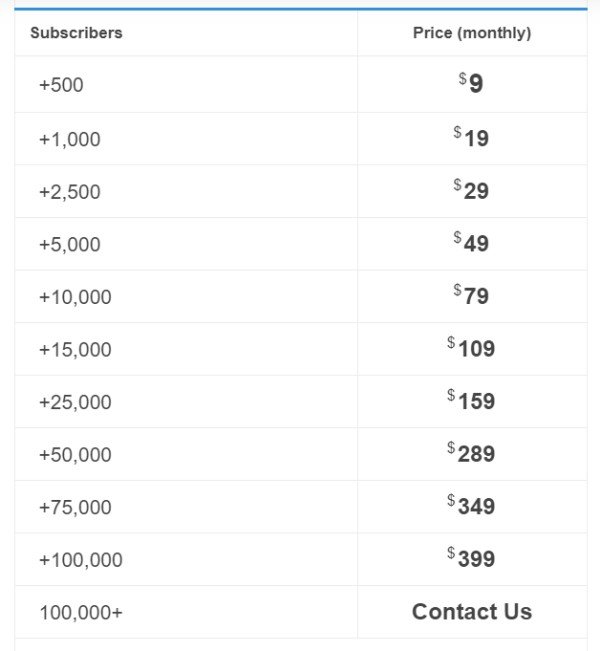Click the $289 monthly price
This screenshot has width=600, height=651.
click(471, 452)
